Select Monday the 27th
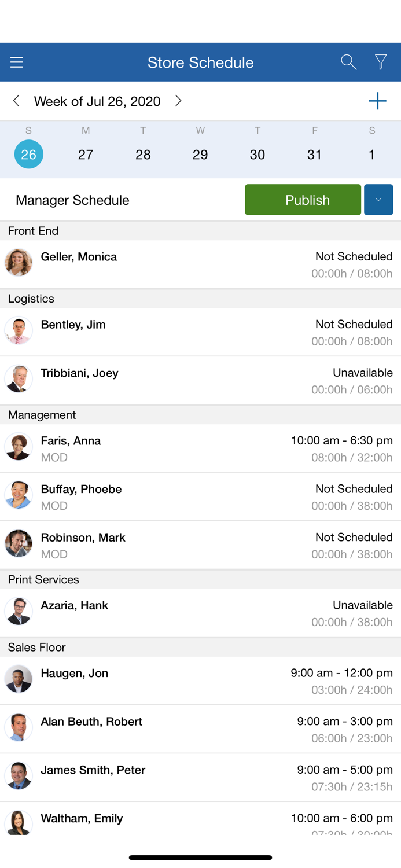This screenshot has height=868, width=401. [86, 155]
